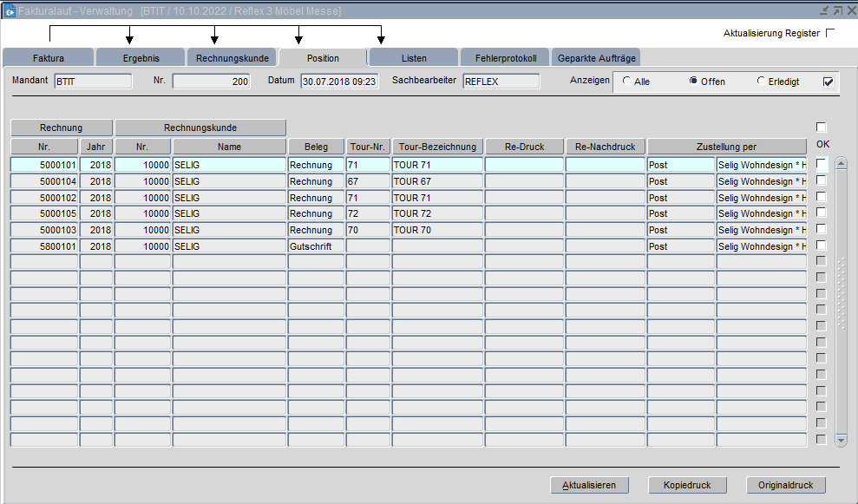Image resolution: width=858 pixels, height=504 pixels.
Task: Click the Datum input field
Action: pyautogui.click(x=339, y=82)
